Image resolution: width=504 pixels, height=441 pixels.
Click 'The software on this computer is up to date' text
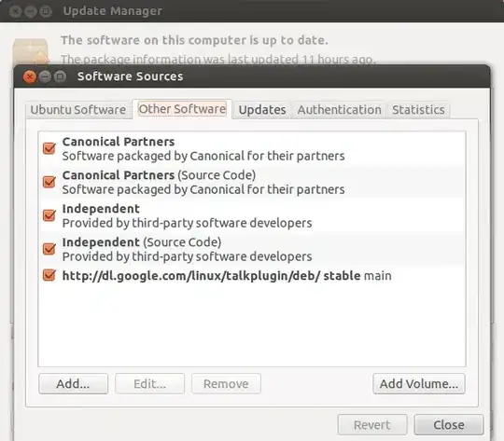click(x=194, y=40)
